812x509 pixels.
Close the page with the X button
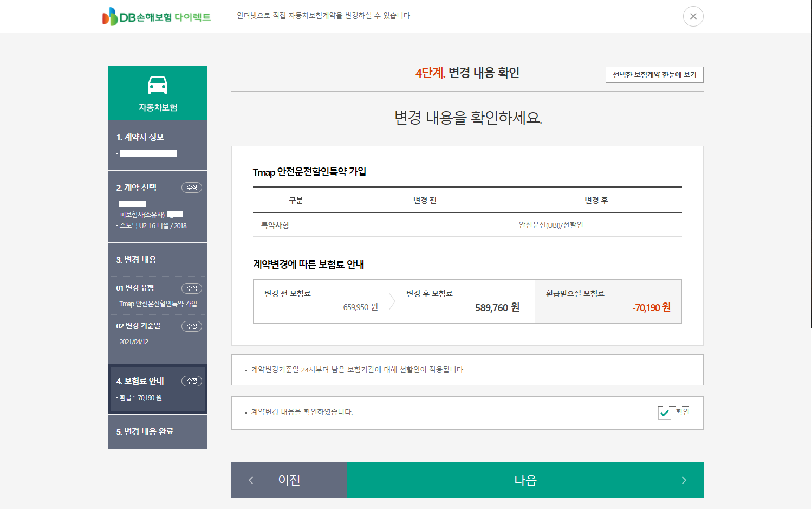click(693, 16)
